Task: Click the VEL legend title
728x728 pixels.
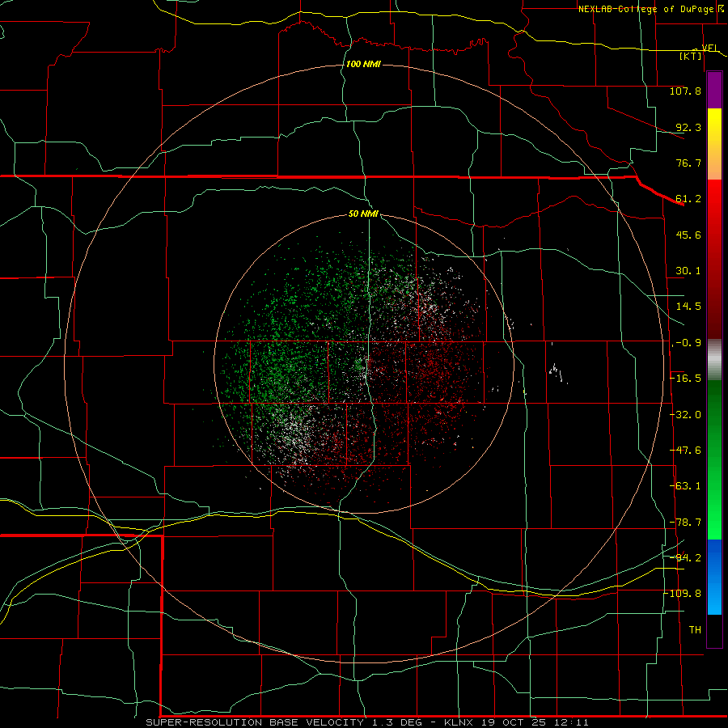Action: [x=709, y=48]
